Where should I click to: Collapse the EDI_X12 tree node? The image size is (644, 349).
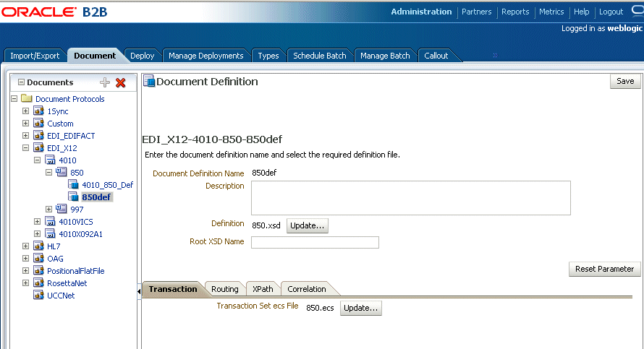tap(25, 148)
